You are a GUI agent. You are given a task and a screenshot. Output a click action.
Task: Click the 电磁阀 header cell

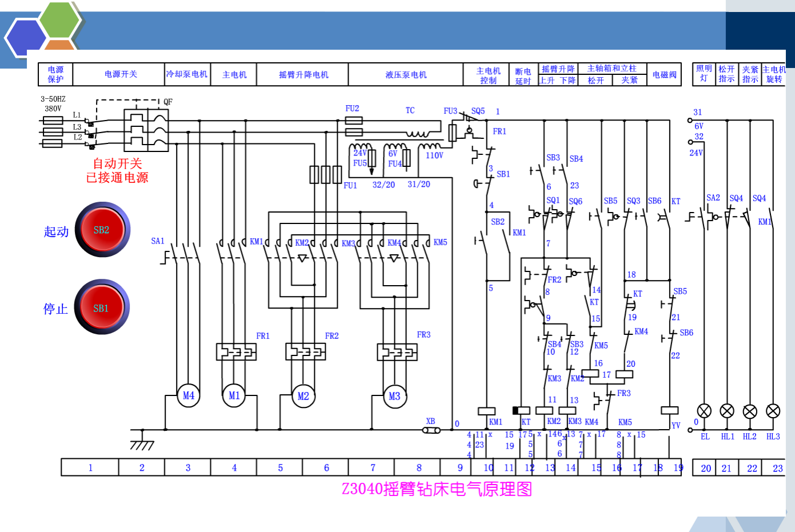pos(664,75)
